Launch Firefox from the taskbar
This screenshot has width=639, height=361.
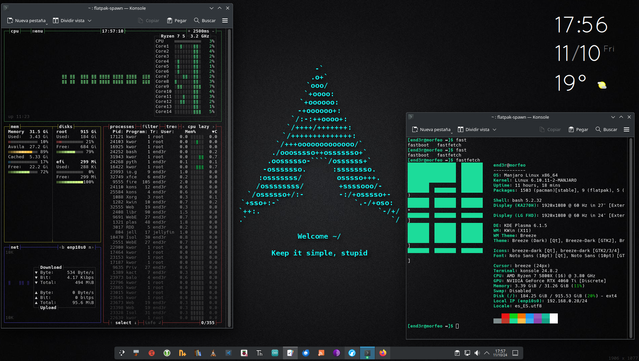(383, 353)
